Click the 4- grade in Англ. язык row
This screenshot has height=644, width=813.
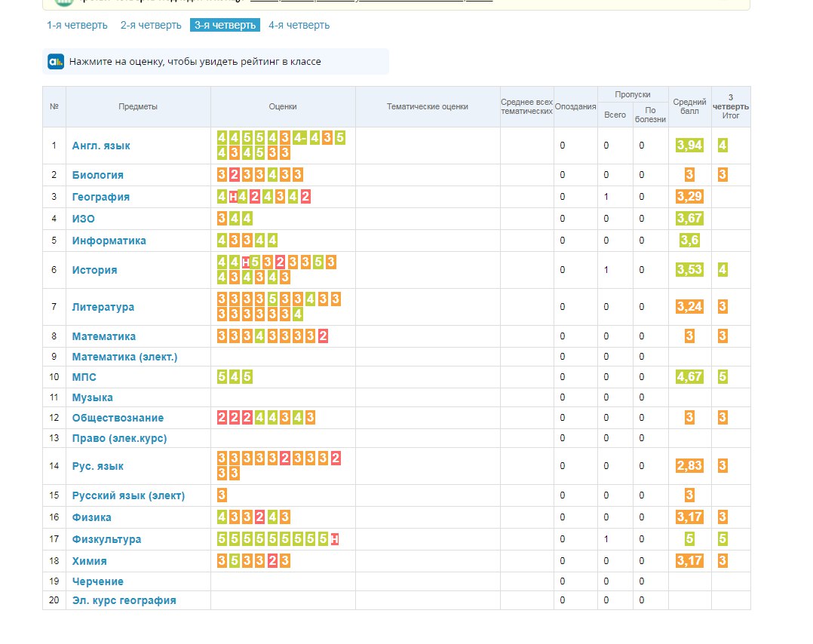pos(299,138)
